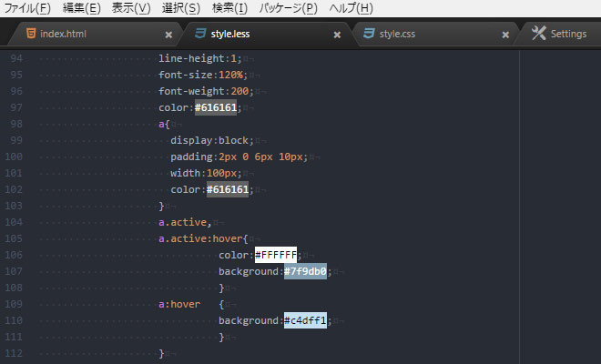Click the tools icon on Settings tab
This screenshot has height=364, width=601.
(538, 33)
